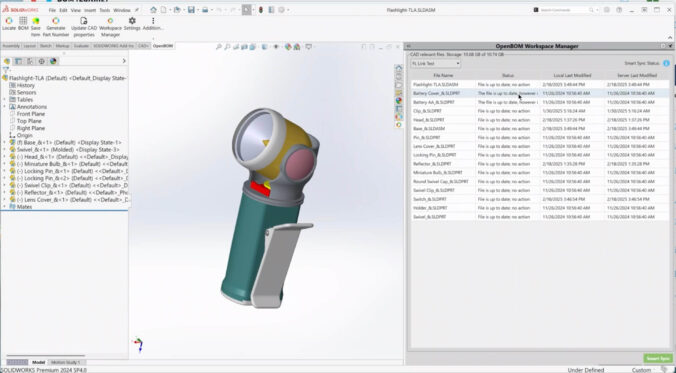Select the FeatureManager design tree tab icon
Image resolution: width=676 pixels, height=373 pixels.
tap(7, 61)
